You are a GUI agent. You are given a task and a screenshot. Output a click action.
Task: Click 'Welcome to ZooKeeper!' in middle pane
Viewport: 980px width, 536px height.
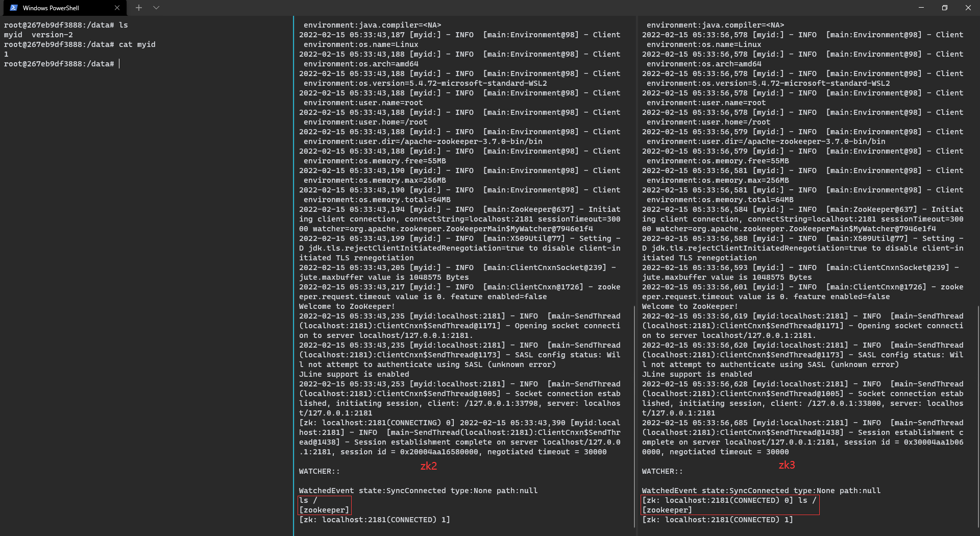pos(347,306)
